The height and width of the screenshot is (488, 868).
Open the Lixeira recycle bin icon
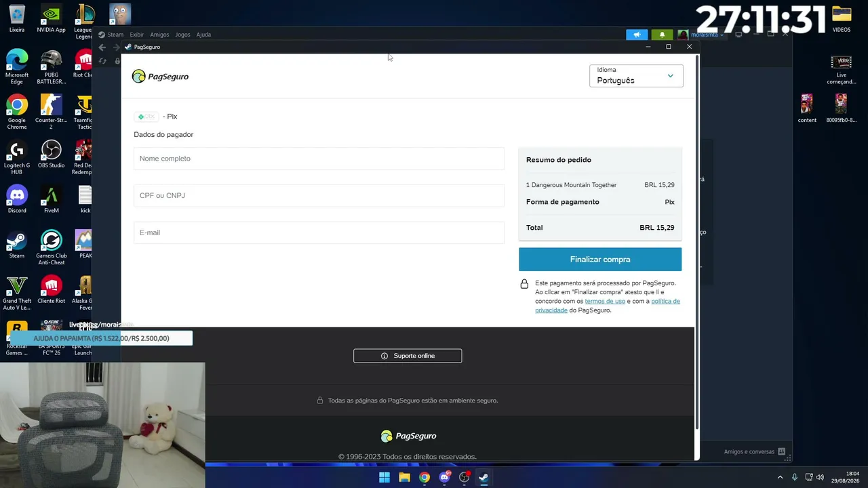pos(17,19)
